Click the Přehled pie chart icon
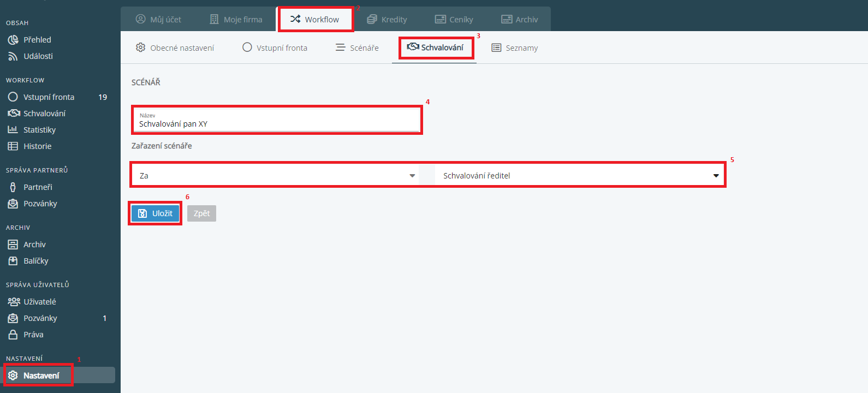Image resolution: width=868 pixels, height=393 pixels. point(13,40)
